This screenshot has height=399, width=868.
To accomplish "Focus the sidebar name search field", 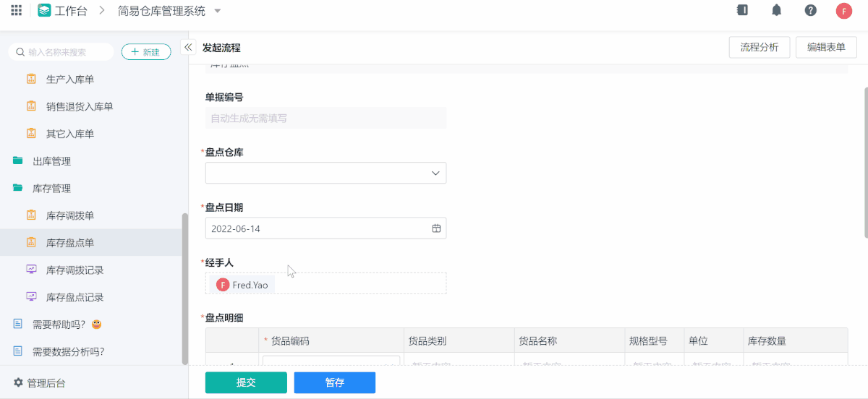I will click(x=61, y=52).
